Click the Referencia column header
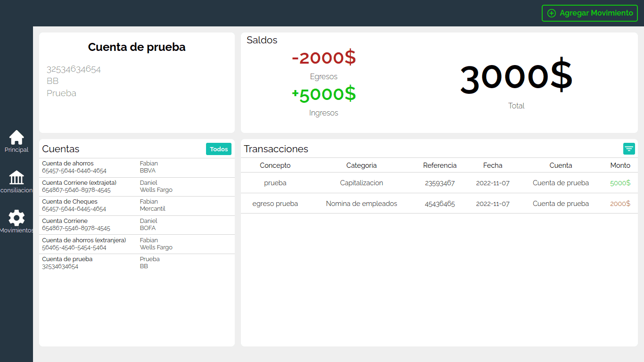The image size is (644, 362). click(440, 165)
